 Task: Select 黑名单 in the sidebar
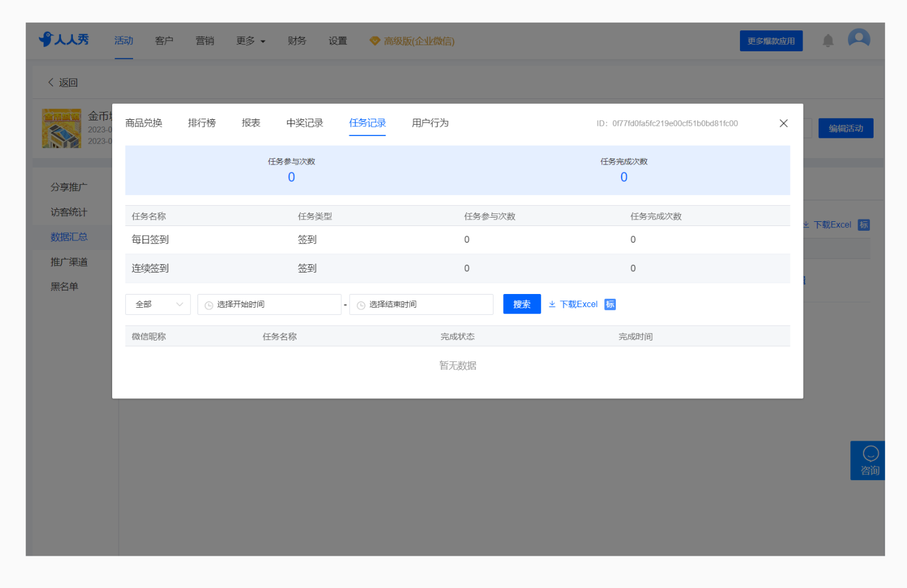[64, 287]
